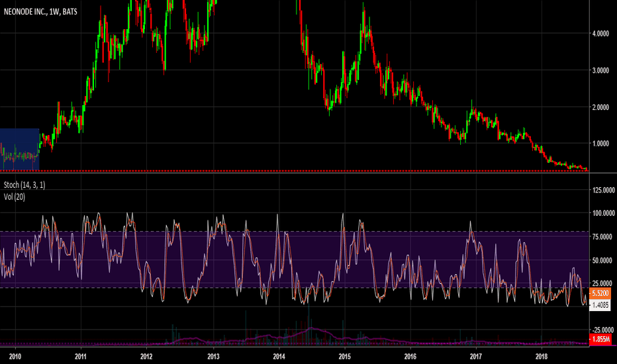This screenshot has height=364, width=617.
Task: Click the 75.0000 stochastic scale label
Action: [602, 236]
